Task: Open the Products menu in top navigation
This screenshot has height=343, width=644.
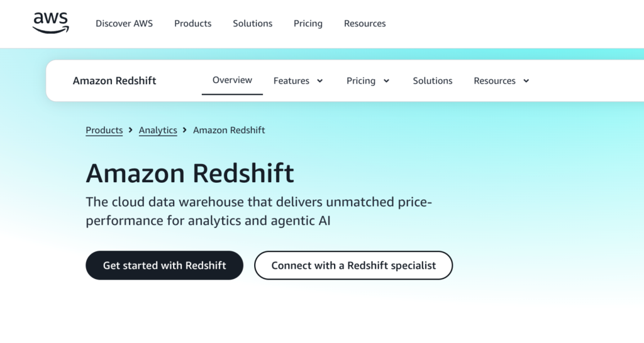Action: 192,24
